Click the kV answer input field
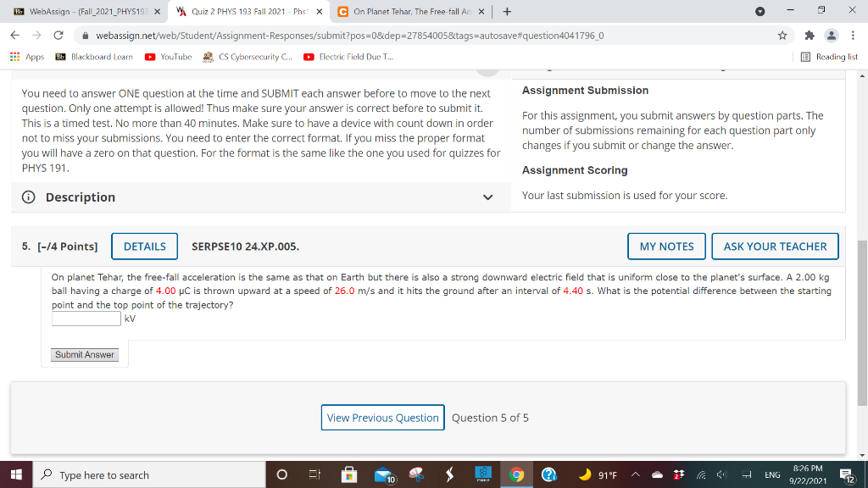This screenshot has width=868, height=488. coord(85,319)
